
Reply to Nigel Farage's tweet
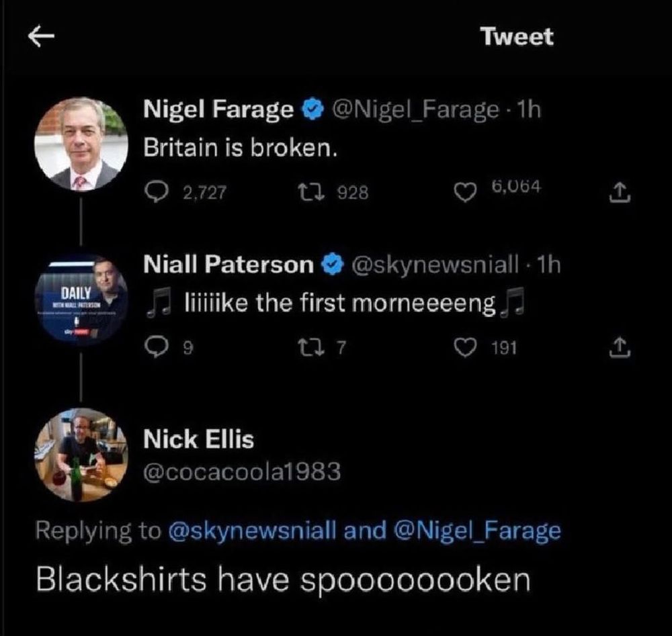(156, 193)
